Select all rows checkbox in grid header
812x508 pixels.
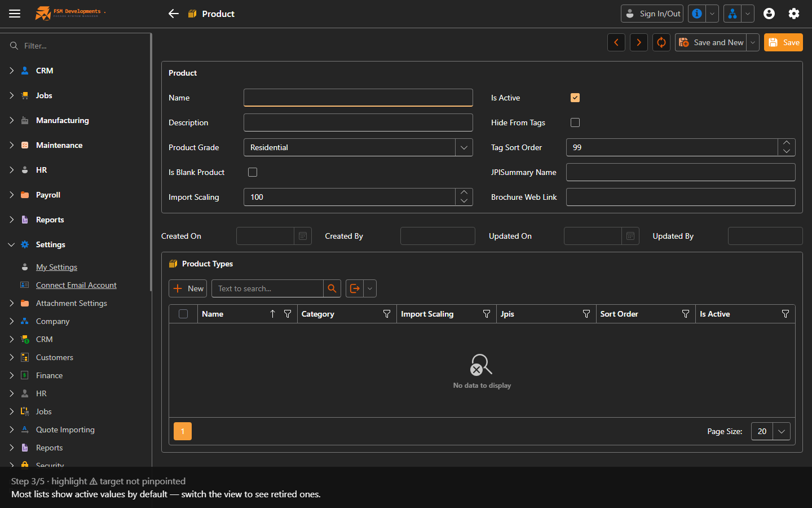[183, 314]
